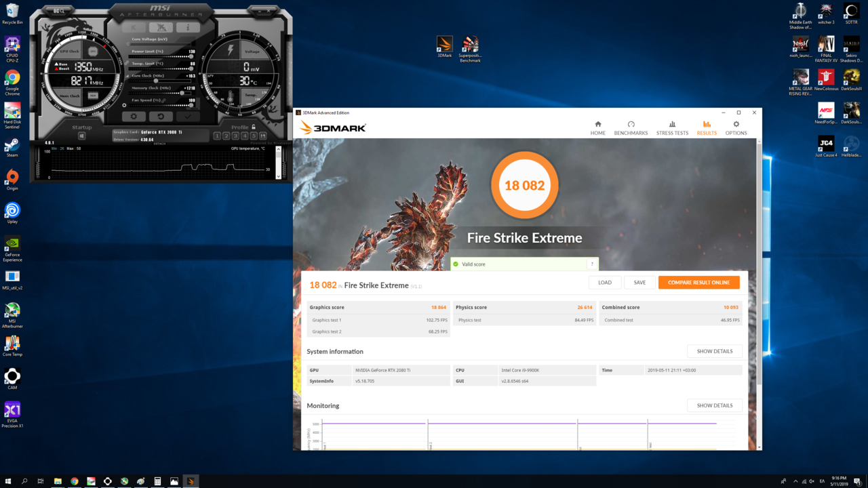
Task: Open 3DMark OPTIONS tab
Action: [x=736, y=128]
